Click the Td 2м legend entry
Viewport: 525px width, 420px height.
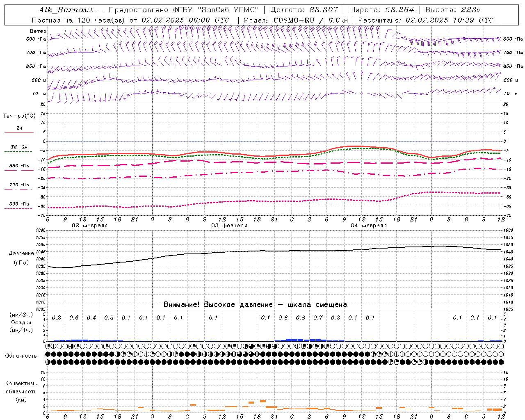click(19, 147)
